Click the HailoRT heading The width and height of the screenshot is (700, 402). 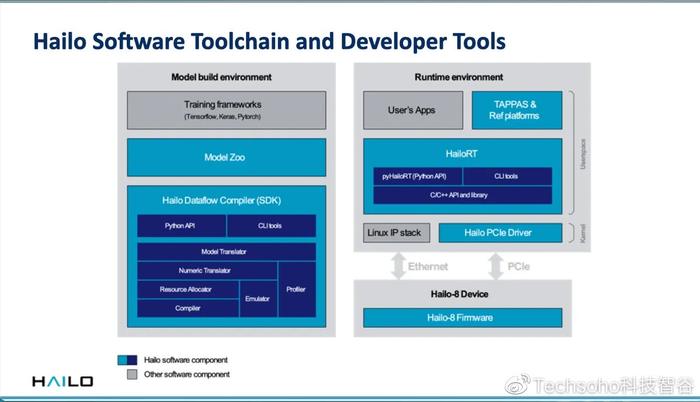462,154
